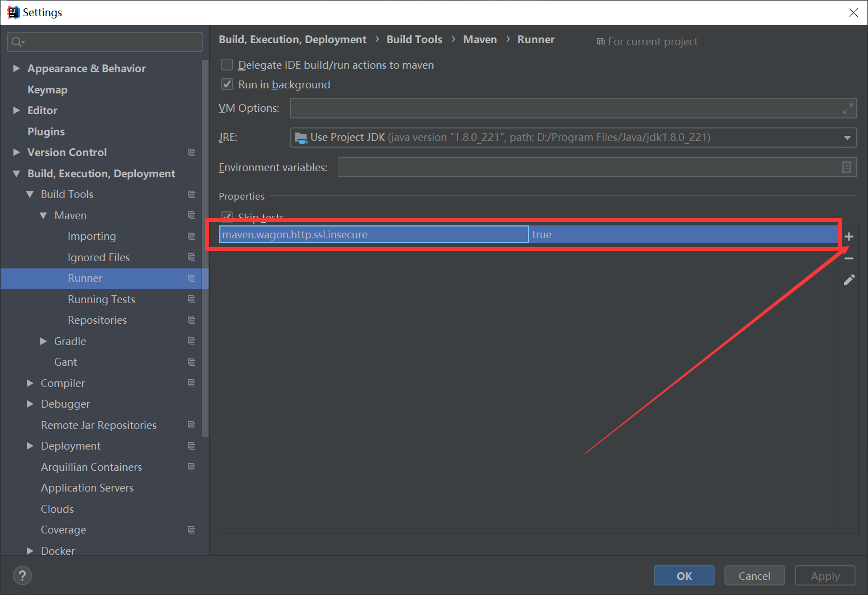Click the magnifier icon in the search box
Viewport: 868px width, 595px height.
[x=17, y=42]
